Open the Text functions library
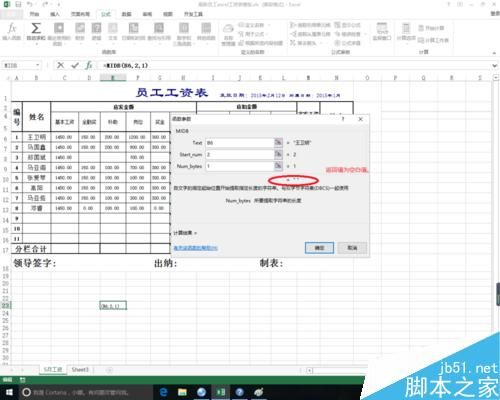Image resolution: width=500 pixels, height=400 pixels. [113, 32]
